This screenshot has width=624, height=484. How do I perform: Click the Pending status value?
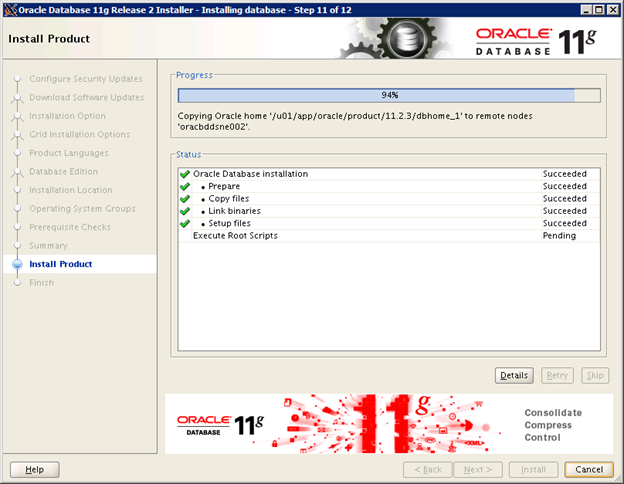point(559,236)
